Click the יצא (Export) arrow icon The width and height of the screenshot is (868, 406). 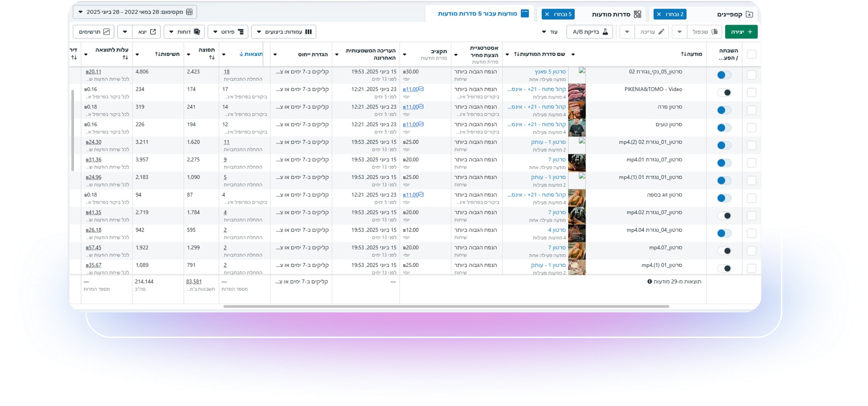pos(153,32)
